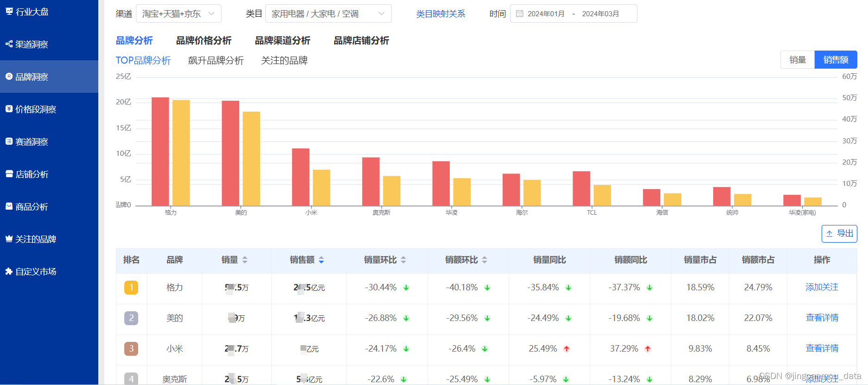Click the 18.59% 销量市占 cell
The height and width of the screenshot is (385, 868).
[700, 288]
